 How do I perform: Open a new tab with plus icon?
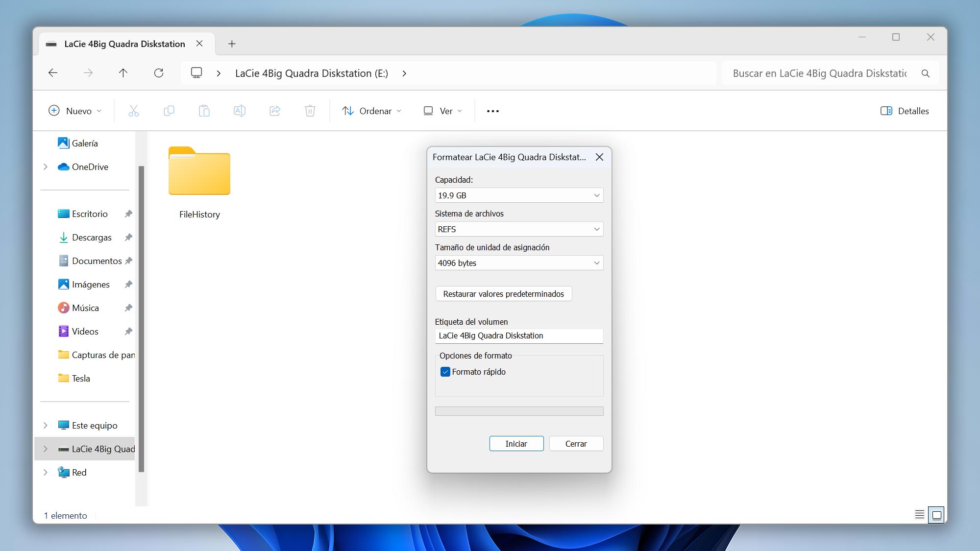pyautogui.click(x=232, y=44)
